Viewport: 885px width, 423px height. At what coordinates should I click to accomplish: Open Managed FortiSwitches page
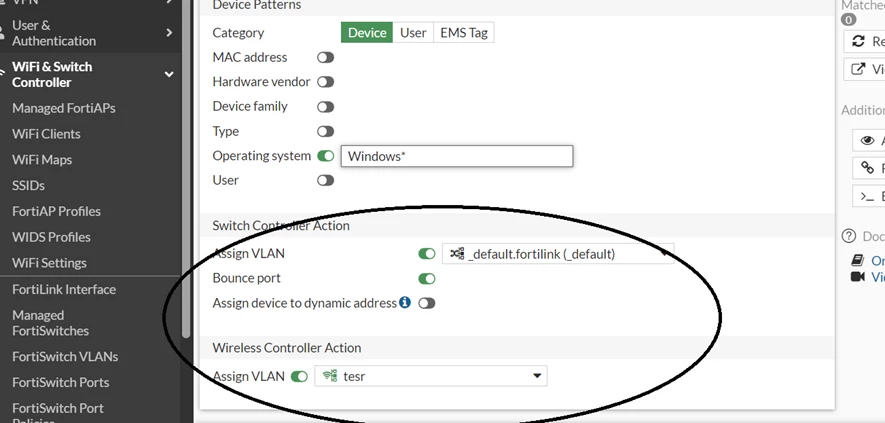[x=51, y=323]
